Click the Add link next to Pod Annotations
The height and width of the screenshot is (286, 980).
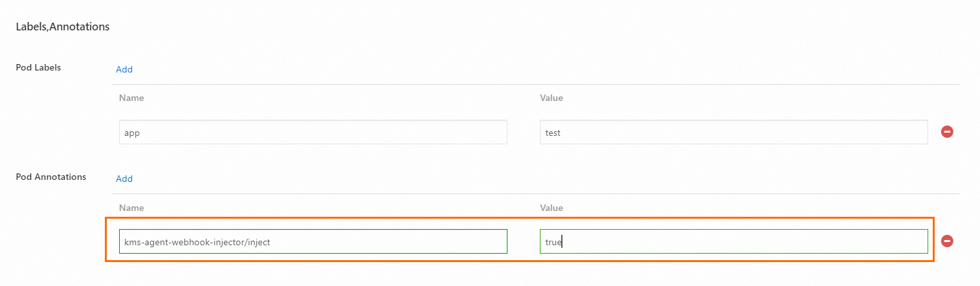[x=124, y=179]
